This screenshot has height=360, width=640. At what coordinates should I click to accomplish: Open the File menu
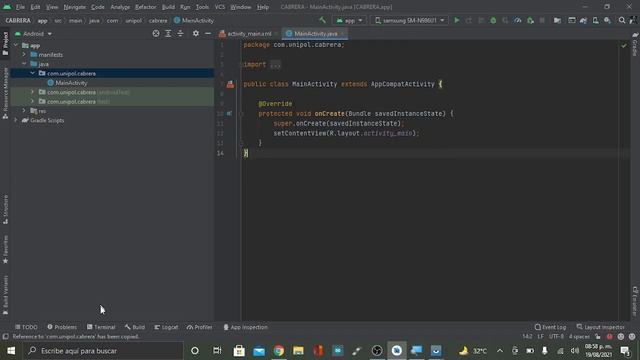click(x=20, y=7)
